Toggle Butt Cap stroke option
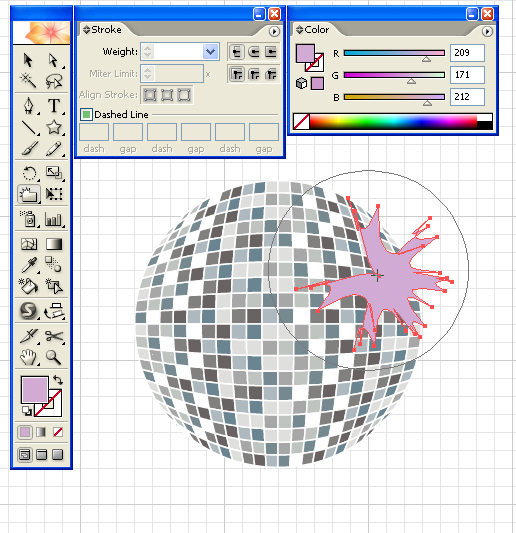 pos(237,52)
